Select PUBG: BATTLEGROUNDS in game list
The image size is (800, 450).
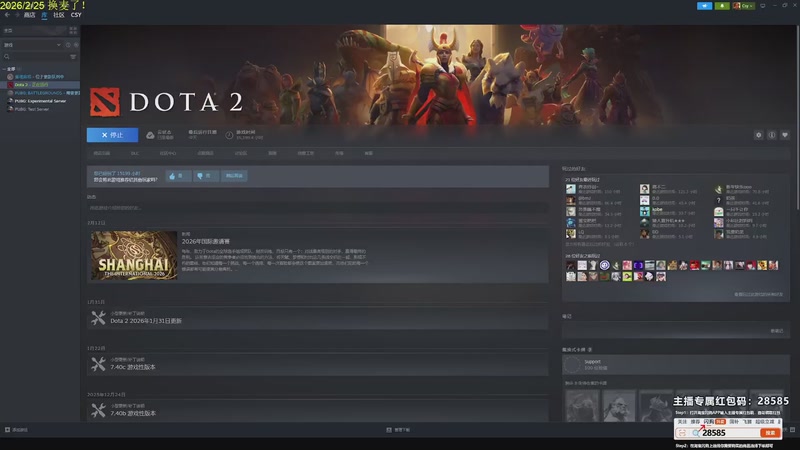[40, 93]
